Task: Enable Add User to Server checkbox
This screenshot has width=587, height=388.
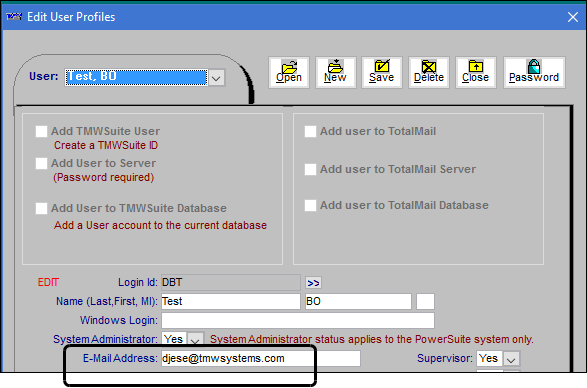Action: click(x=41, y=163)
